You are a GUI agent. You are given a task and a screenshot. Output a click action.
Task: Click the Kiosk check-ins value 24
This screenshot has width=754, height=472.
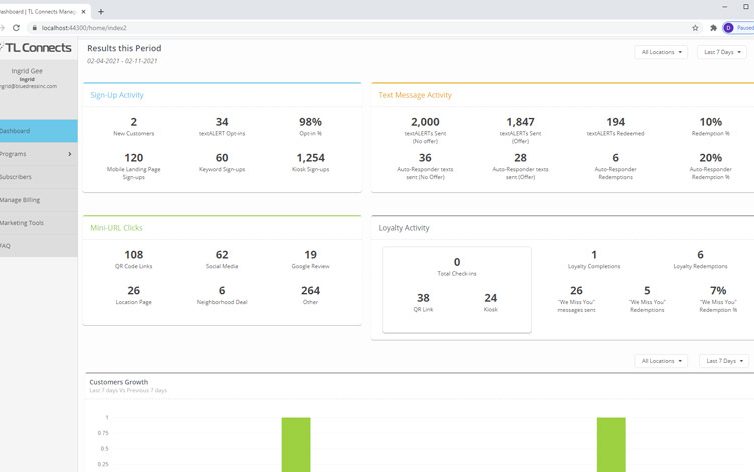coord(490,298)
